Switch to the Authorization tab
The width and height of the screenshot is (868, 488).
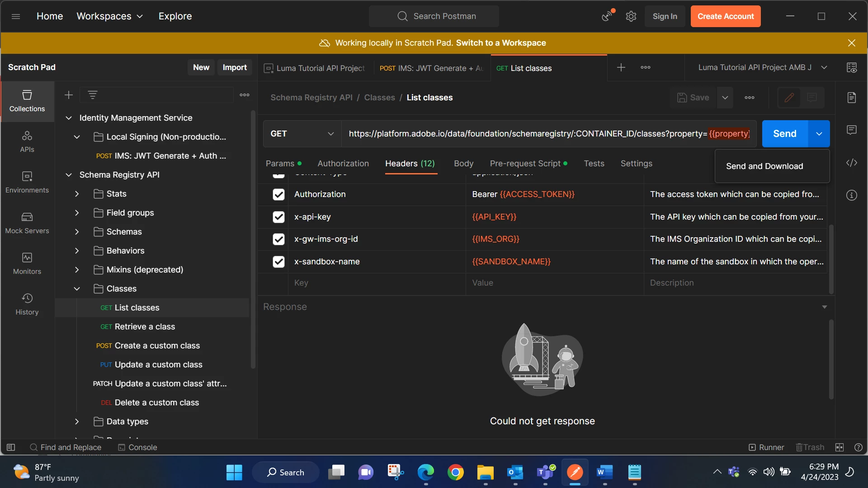click(x=343, y=164)
